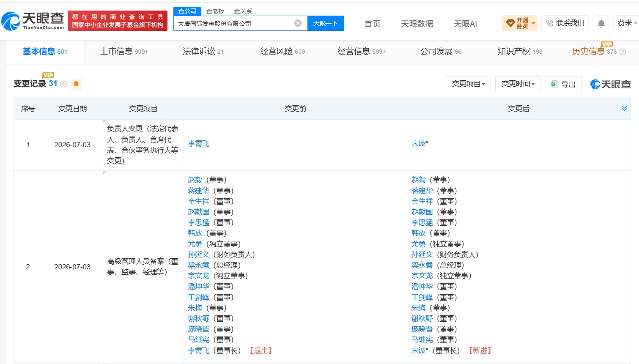The width and height of the screenshot is (639, 364).
Task: Collapse table with double chevron in header
Action: [x=624, y=108]
